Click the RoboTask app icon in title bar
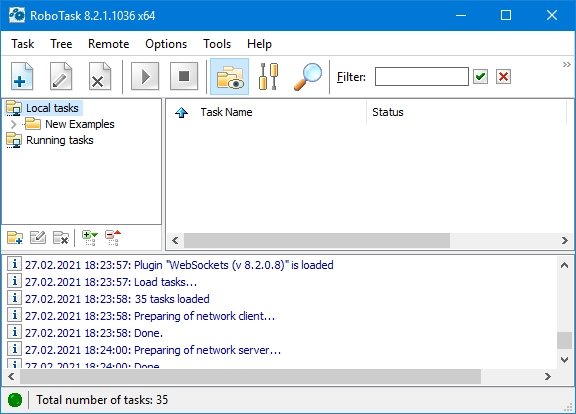 click(x=17, y=15)
